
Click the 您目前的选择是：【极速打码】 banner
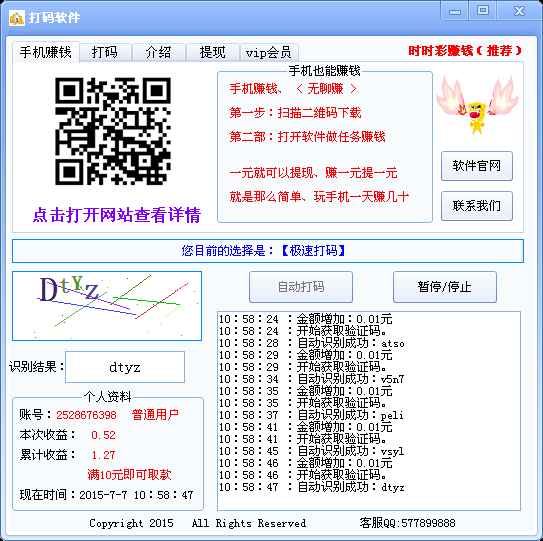(x=268, y=251)
